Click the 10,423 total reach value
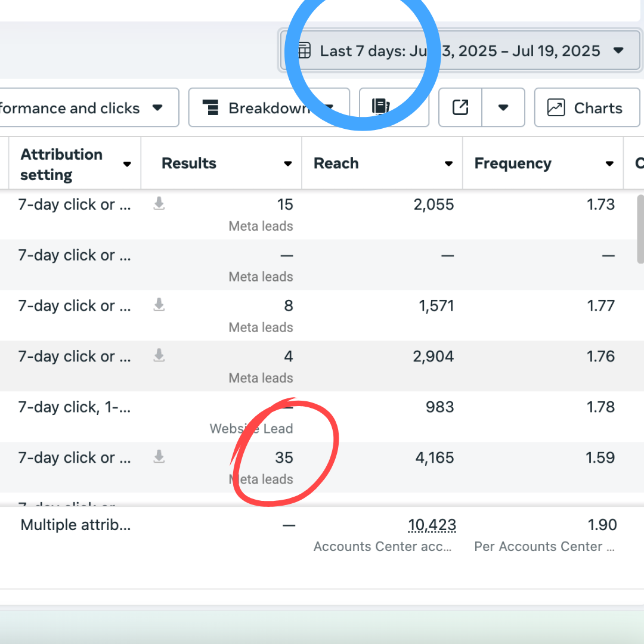Screen dimensions: 644x644 click(432, 525)
